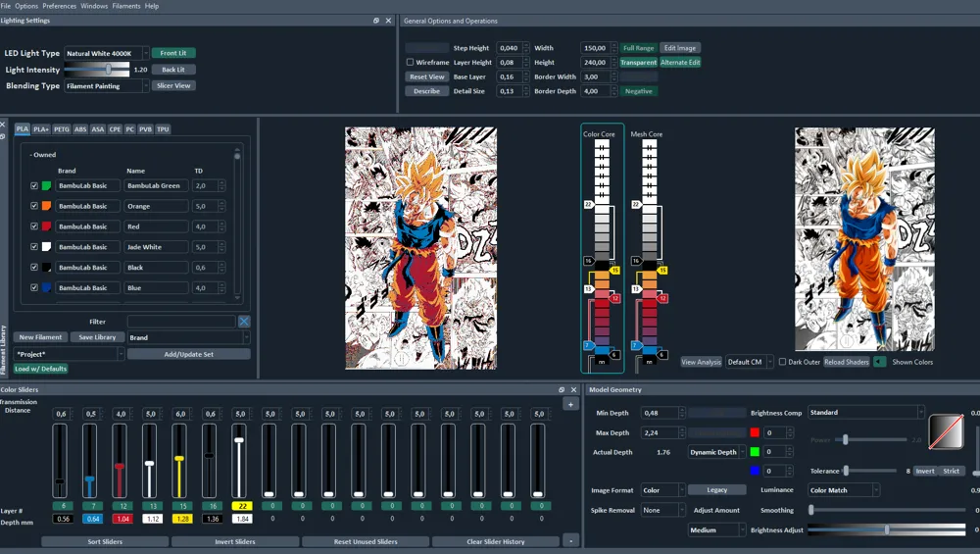Image resolution: width=980 pixels, height=554 pixels.
Task: Open the Dynamic Depth dropdown
Action: (x=717, y=452)
